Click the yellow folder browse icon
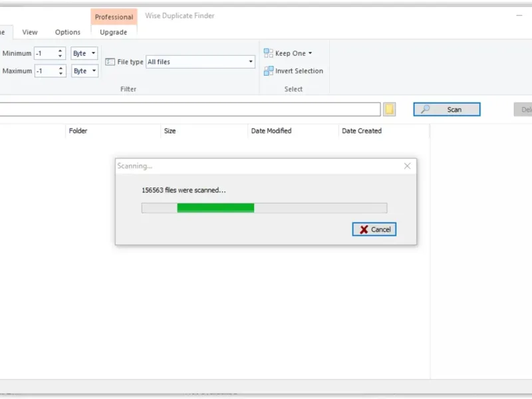This screenshot has width=532, height=399. tap(389, 109)
